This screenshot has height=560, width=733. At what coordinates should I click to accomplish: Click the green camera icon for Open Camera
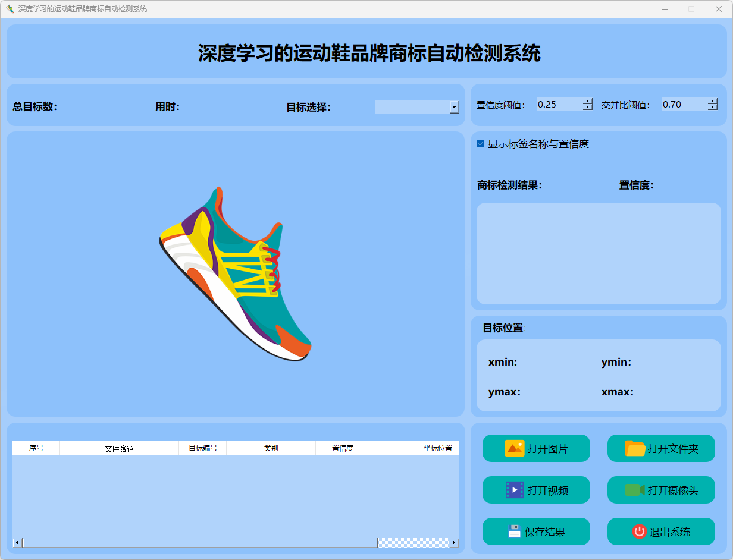click(634, 490)
